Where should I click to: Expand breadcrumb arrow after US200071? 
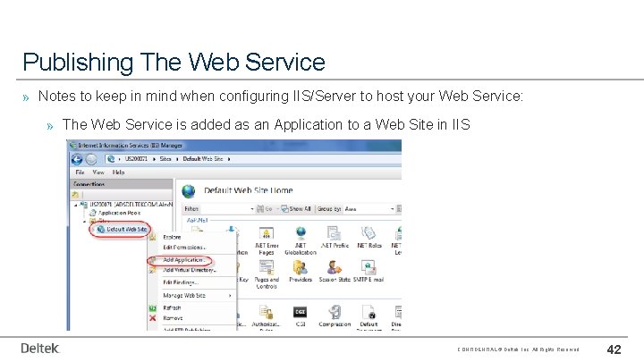[x=154, y=159]
